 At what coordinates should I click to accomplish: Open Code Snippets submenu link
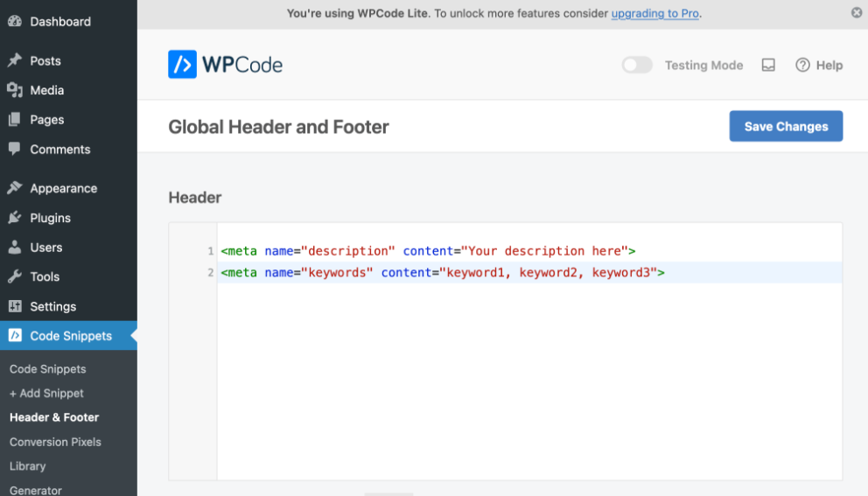(47, 368)
